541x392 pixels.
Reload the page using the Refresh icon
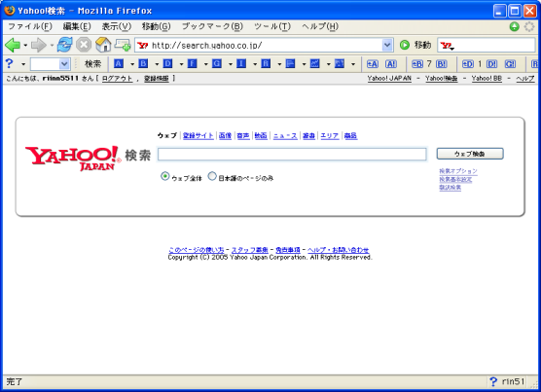point(65,45)
